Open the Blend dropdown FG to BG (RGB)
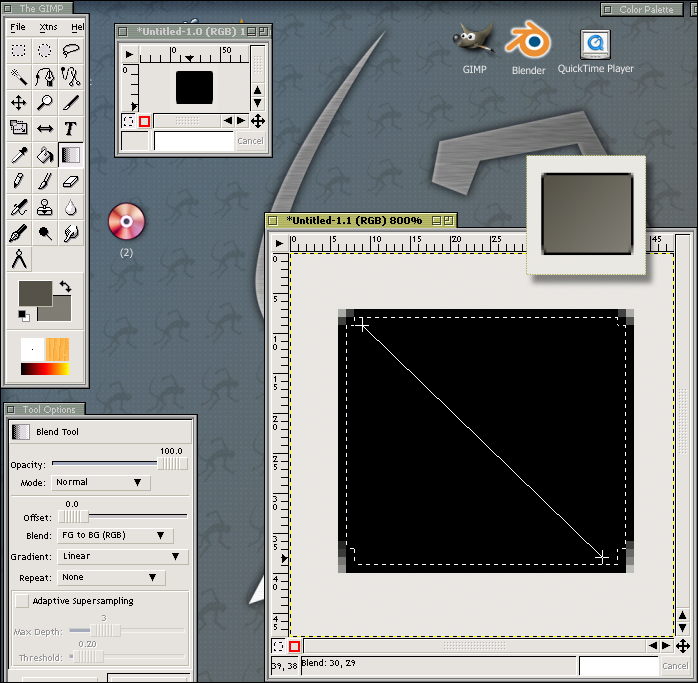 tap(115, 535)
